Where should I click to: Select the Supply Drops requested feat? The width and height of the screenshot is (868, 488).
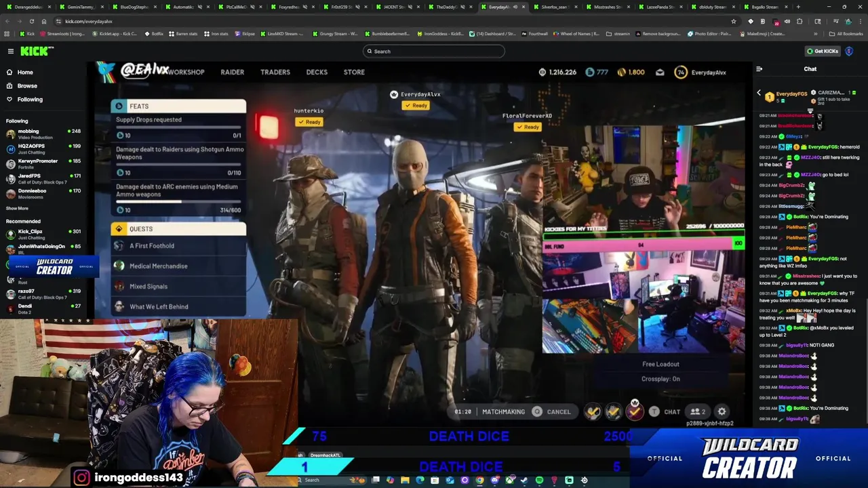(178, 127)
